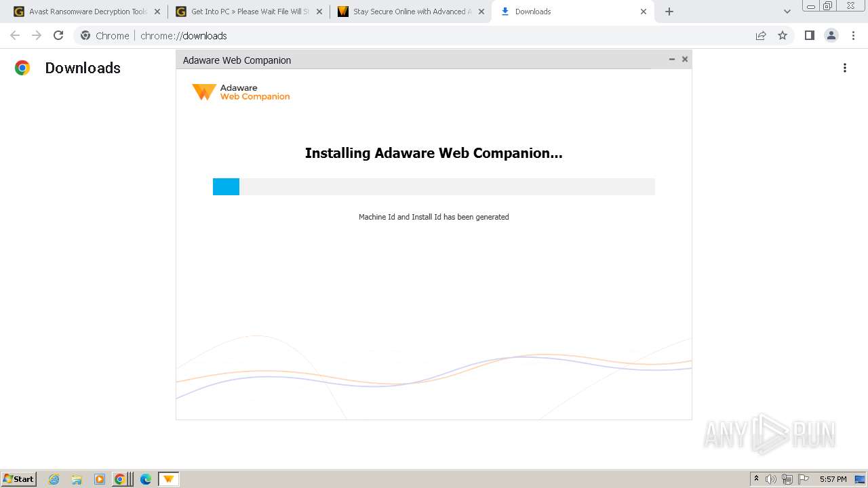
Task: Open the Windows Start menu
Action: 19,479
